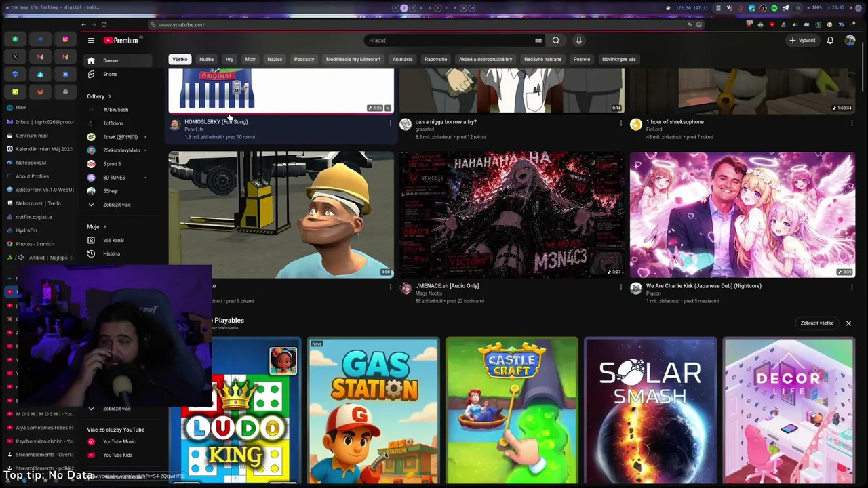This screenshot has height=488, width=868.
Task: Select the Nedávno nahrané chip
Action: (x=542, y=59)
